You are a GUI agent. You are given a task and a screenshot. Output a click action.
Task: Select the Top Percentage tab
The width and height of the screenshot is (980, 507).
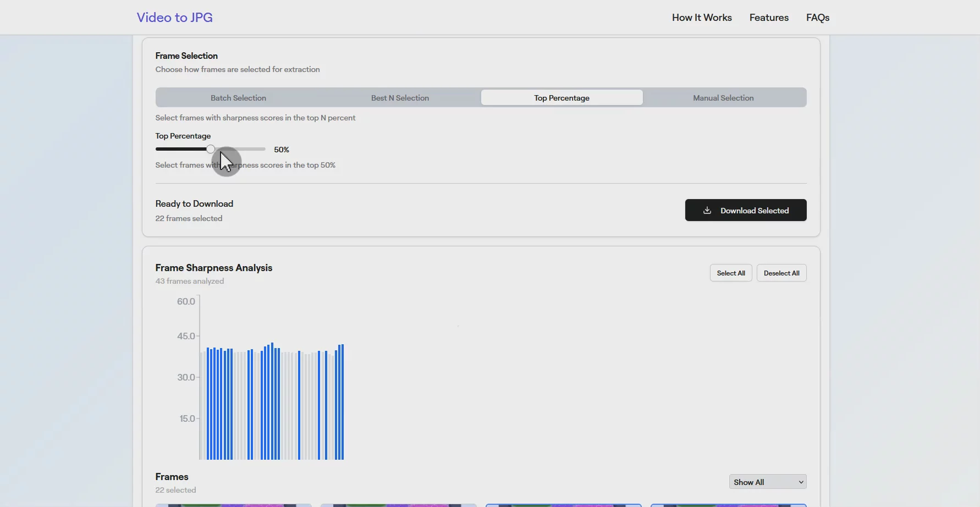[x=561, y=98]
